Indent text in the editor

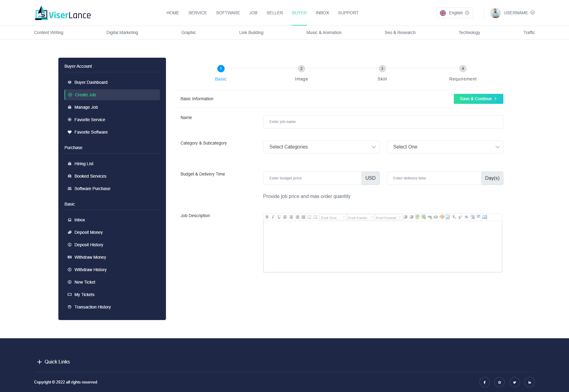click(405, 217)
